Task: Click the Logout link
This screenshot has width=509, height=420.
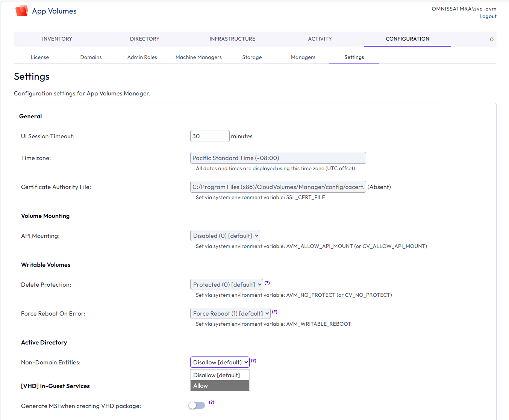Action: [x=488, y=16]
